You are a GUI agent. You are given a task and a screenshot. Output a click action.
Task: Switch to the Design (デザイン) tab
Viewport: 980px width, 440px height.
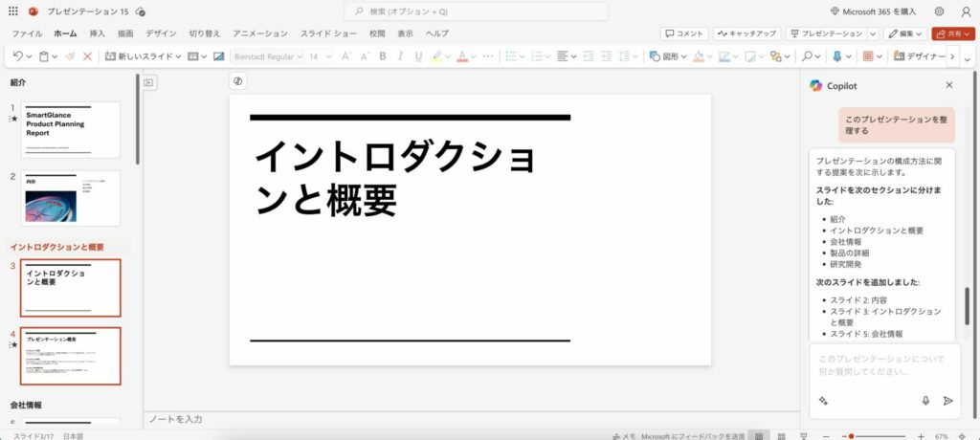coord(161,33)
